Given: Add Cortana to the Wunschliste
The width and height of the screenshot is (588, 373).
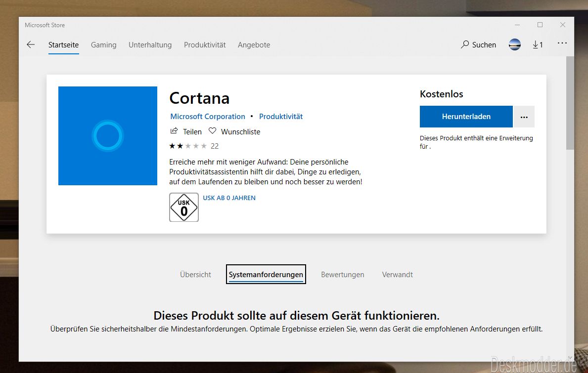Looking at the screenshot, I should click(x=234, y=131).
